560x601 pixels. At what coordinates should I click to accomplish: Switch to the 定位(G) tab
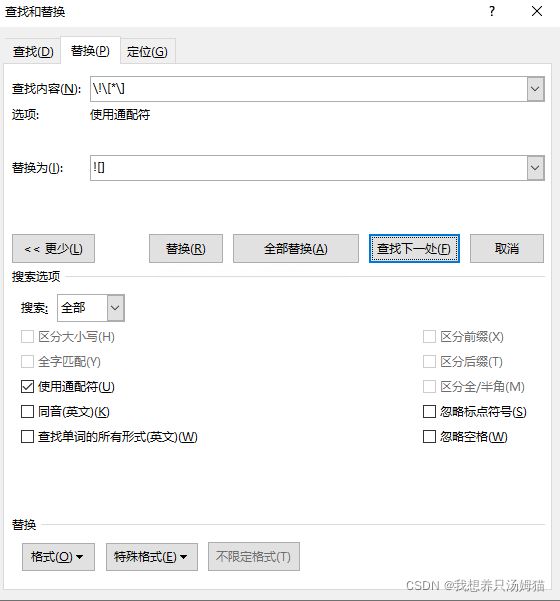pyautogui.click(x=148, y=51)
